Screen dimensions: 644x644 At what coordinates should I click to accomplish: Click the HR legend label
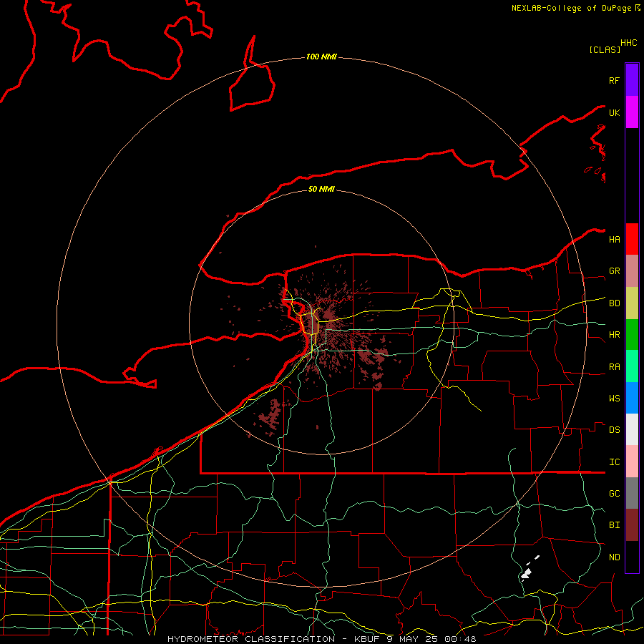(614, 335)
